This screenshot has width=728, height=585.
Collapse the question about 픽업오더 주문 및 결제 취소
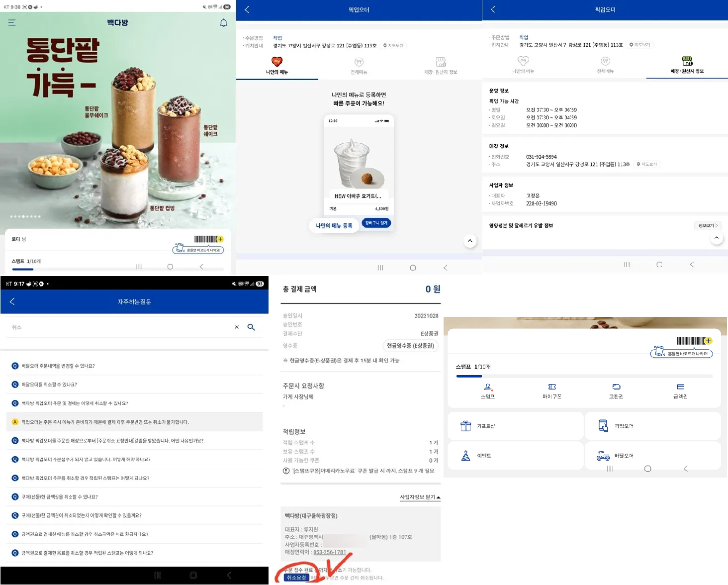[134, 403]
